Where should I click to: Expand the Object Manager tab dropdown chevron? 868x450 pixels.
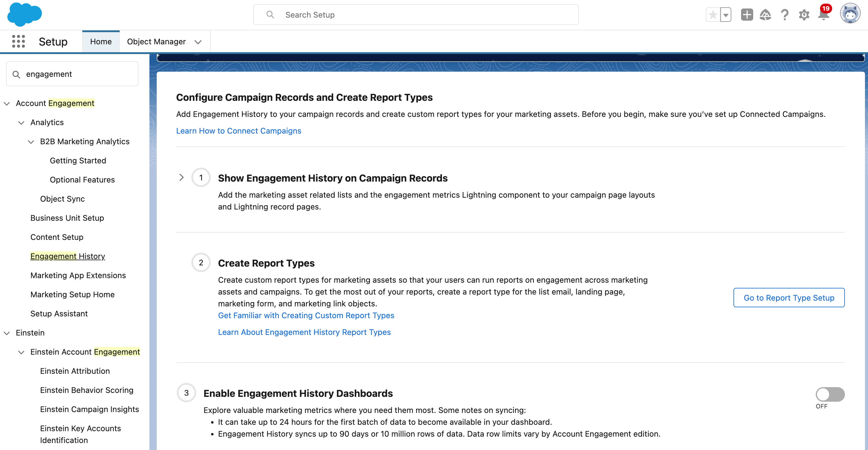click(198, 42)
